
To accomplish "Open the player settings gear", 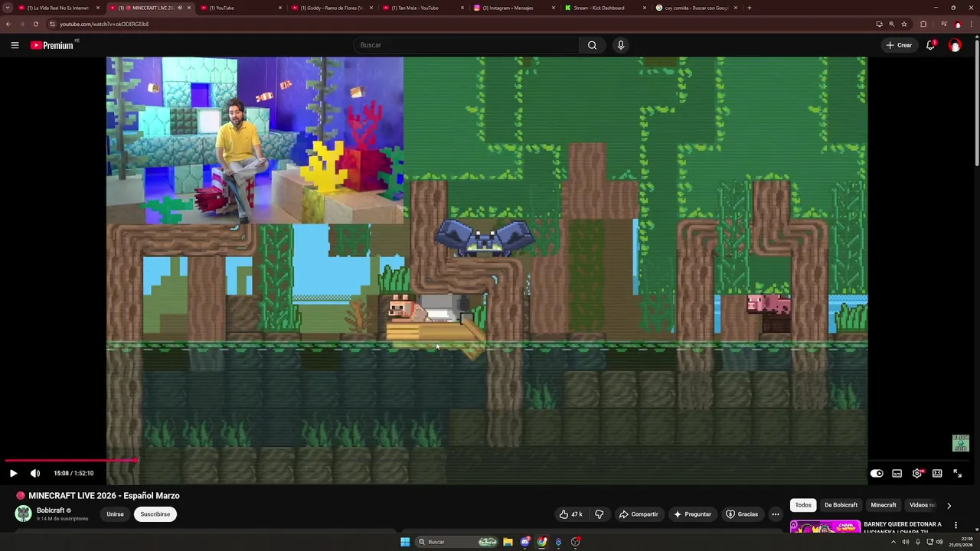I will pos(917,473).
